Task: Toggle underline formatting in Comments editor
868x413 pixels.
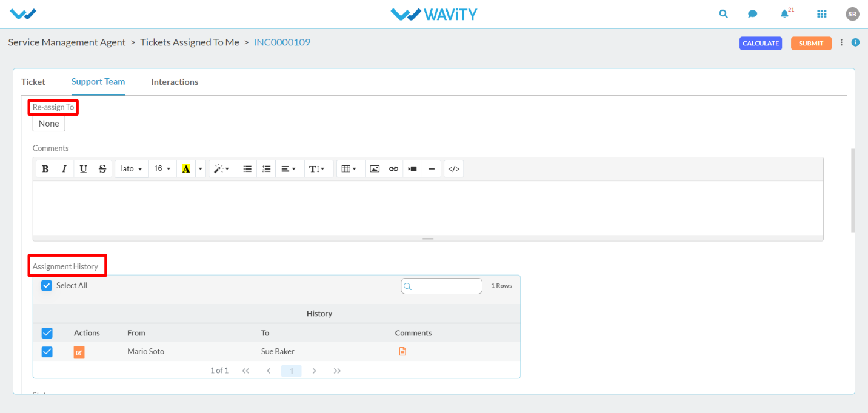Action: pyautogui.click(x=83, y=169)
